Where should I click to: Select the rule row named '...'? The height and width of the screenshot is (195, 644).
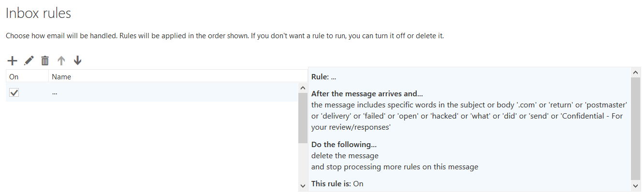pos(153,92)
